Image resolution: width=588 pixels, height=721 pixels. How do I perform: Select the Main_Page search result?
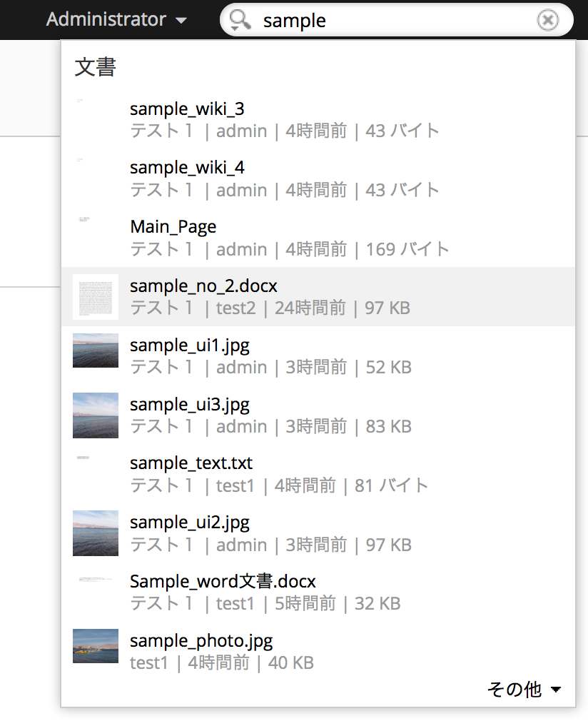coord(173,227)
